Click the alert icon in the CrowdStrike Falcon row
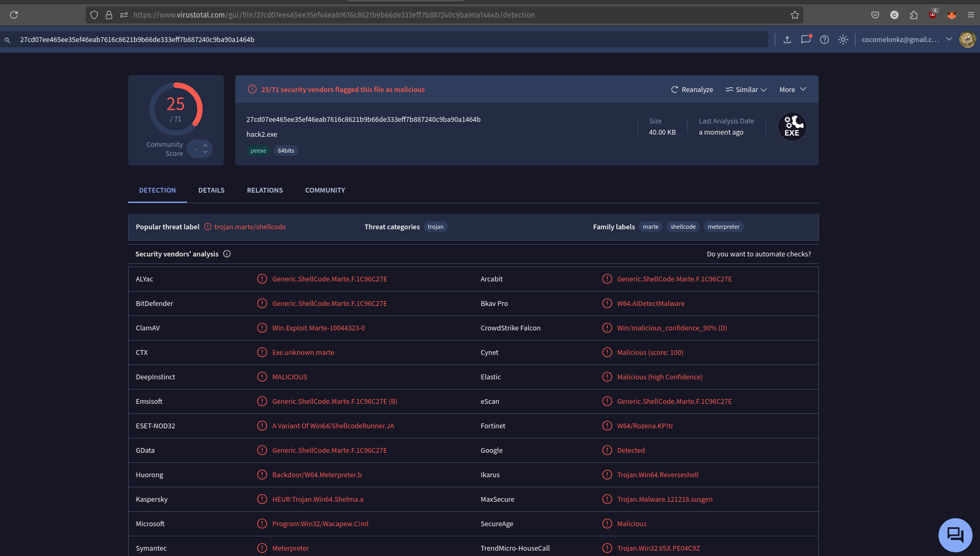Viewport: 980px width, 556px height. coord(607,328)
